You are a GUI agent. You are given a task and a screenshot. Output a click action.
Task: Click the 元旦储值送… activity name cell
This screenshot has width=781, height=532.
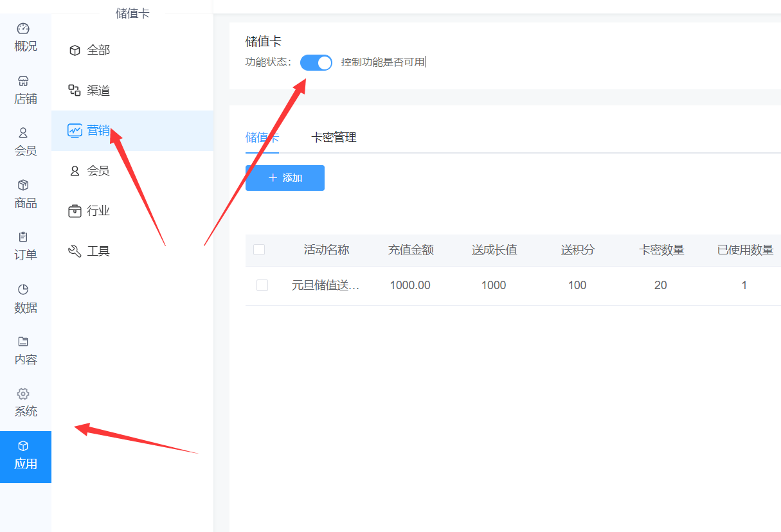[x=326, y=285]
